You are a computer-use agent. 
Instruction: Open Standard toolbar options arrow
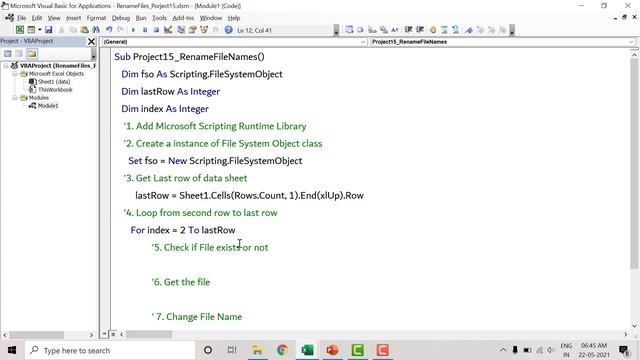pos(336,30)
